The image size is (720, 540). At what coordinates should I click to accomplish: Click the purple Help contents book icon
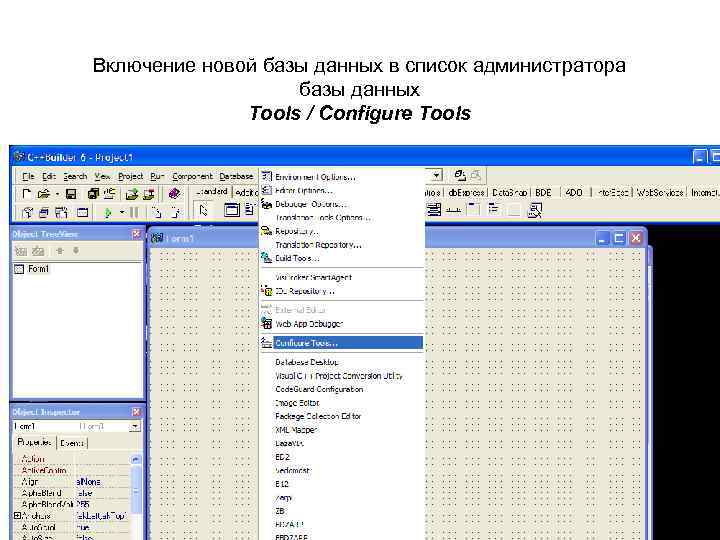coord(174,194)
